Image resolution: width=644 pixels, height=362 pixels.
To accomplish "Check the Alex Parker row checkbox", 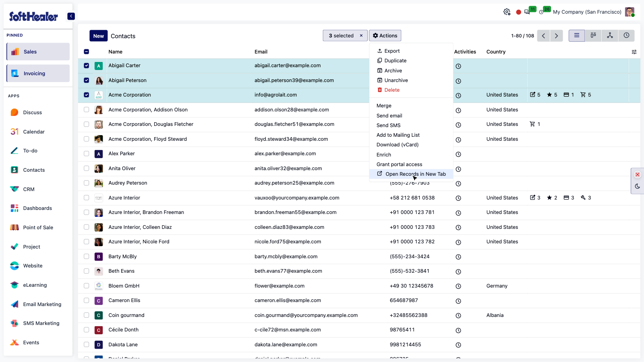I will (87, 154).
